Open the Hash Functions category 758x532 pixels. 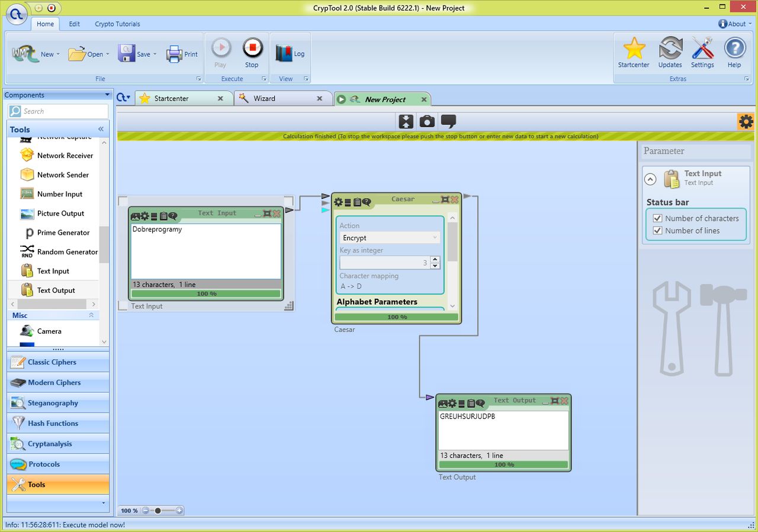[x=58, y=423]
